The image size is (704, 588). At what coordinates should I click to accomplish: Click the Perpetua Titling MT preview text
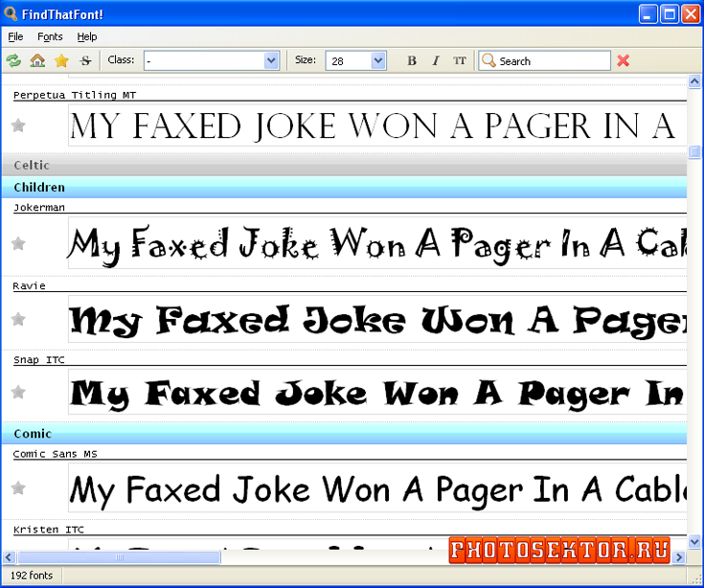tap(377, 125)
